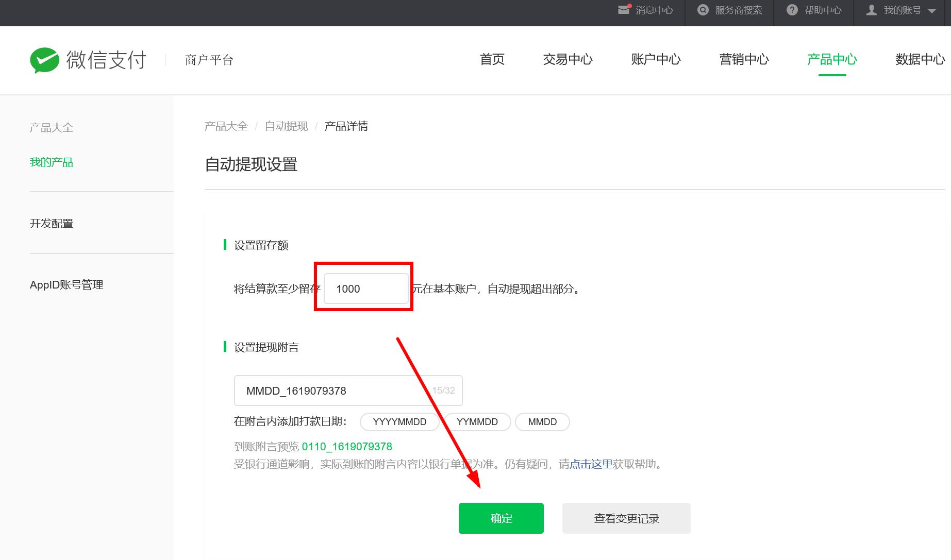Click the remark preview 0110_1619079378
This screenshot has width=951, height=560.
pyautogui.click(x=347, y=447)
